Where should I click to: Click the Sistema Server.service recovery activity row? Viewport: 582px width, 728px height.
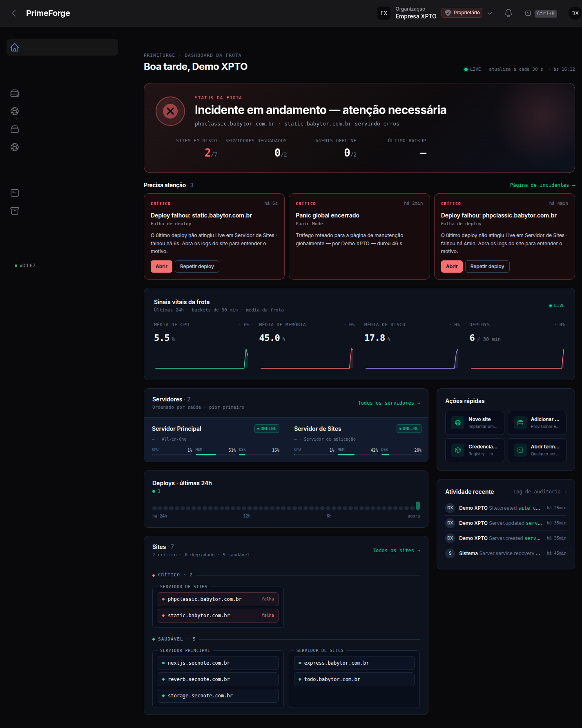[506, 553]
